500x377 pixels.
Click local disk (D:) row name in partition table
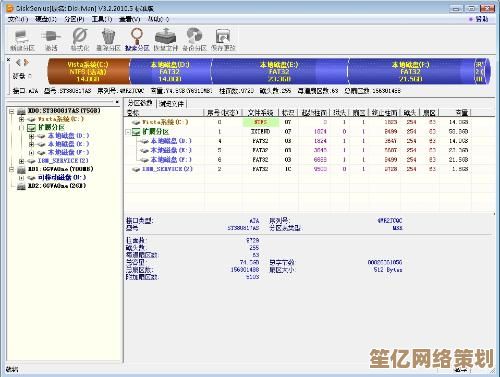tap(171, 141)
